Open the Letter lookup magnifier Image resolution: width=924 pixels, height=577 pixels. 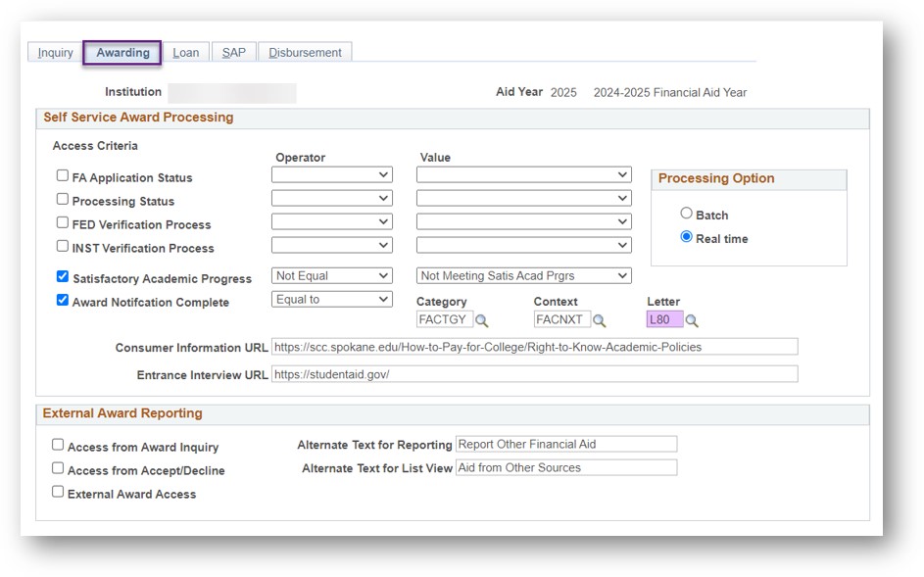pyautogui.click(x=691, y=320)
